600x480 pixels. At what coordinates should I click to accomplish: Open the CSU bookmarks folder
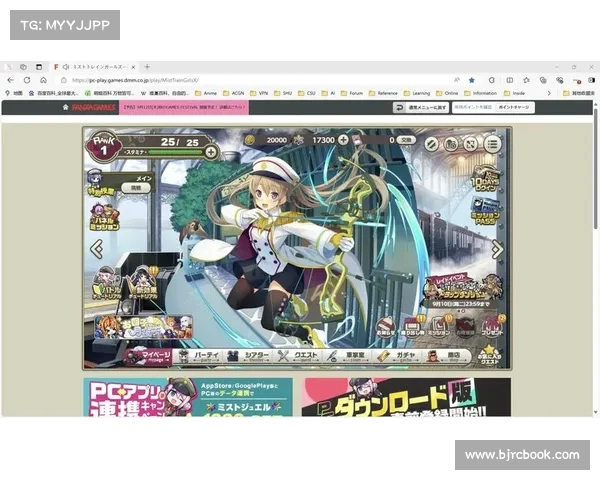point(307,93)
